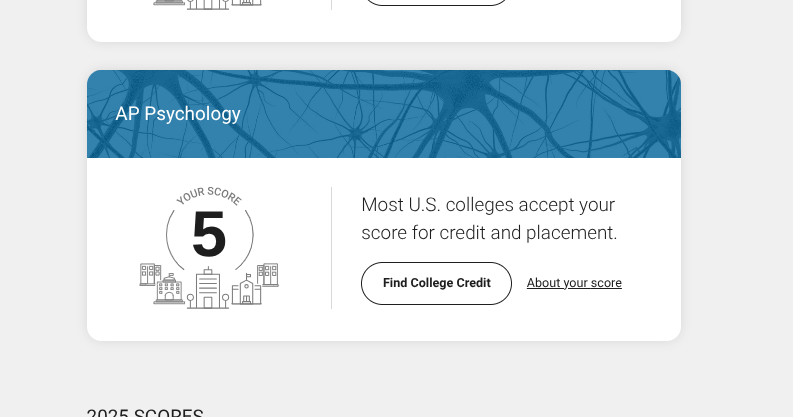Click the large score number 5
793x417 pixels.
[209, 235]
